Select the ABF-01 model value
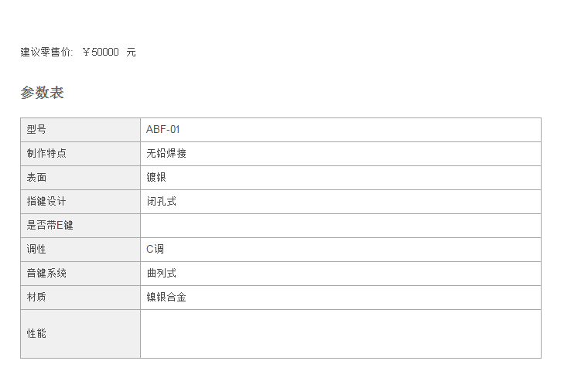 (x=163, y=130)
